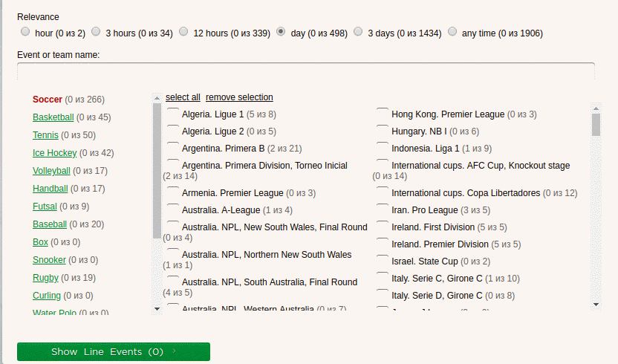
Task: Click the Event or team name field
Action: (305, 71)
